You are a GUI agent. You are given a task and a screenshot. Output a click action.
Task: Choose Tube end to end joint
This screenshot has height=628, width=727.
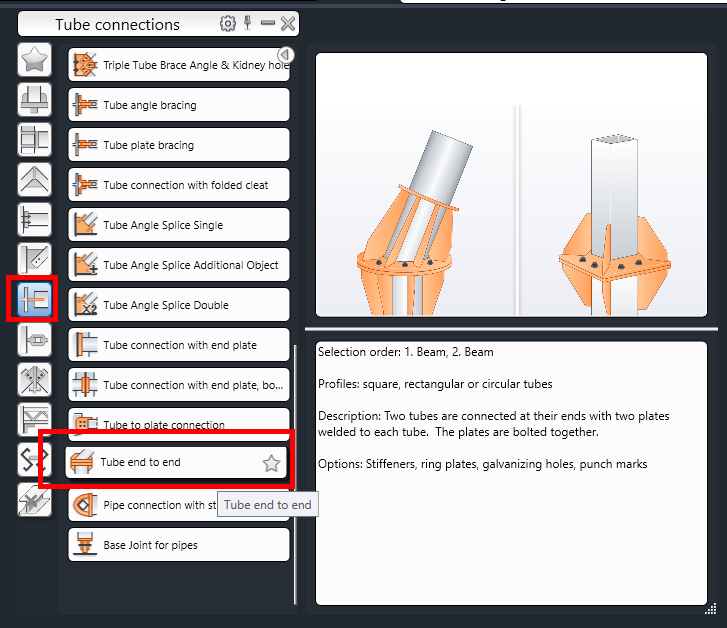[176, 462]
